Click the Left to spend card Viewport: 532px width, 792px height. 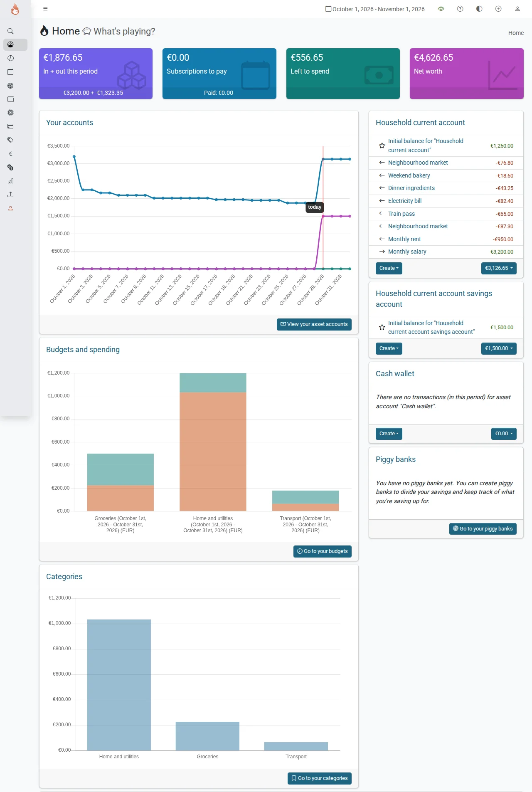[343, 74]
